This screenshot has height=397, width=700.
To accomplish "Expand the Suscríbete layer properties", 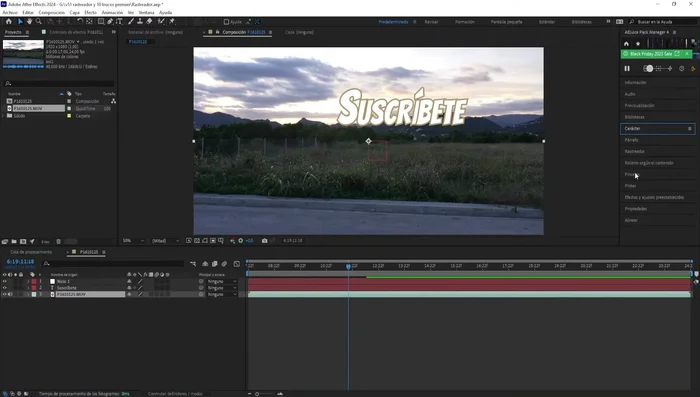I will tap(28, 288).
